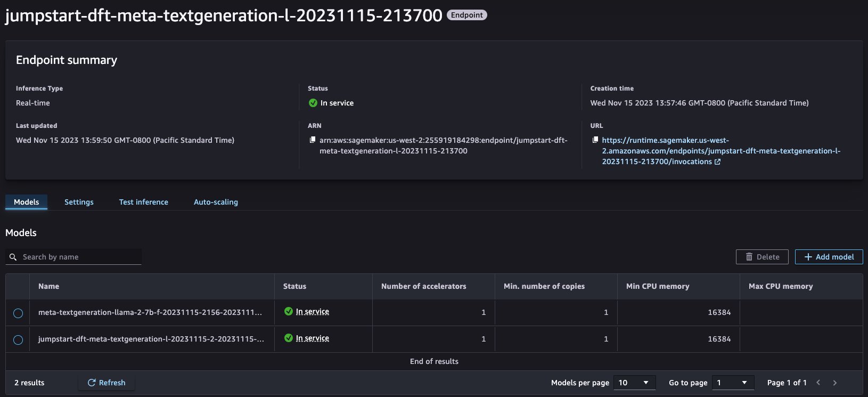Image resolution: width=868 pixels, height=397 pixels.
Task: Click the Delete button
Action: 762,257
